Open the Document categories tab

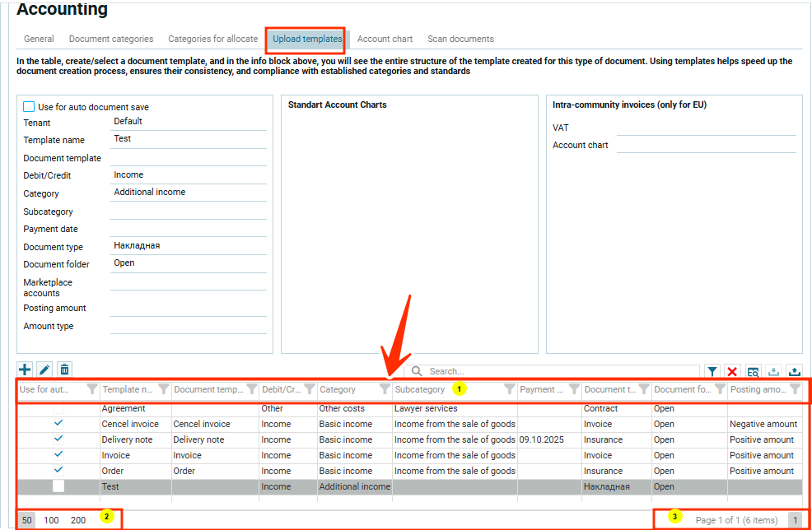(111, 39)
